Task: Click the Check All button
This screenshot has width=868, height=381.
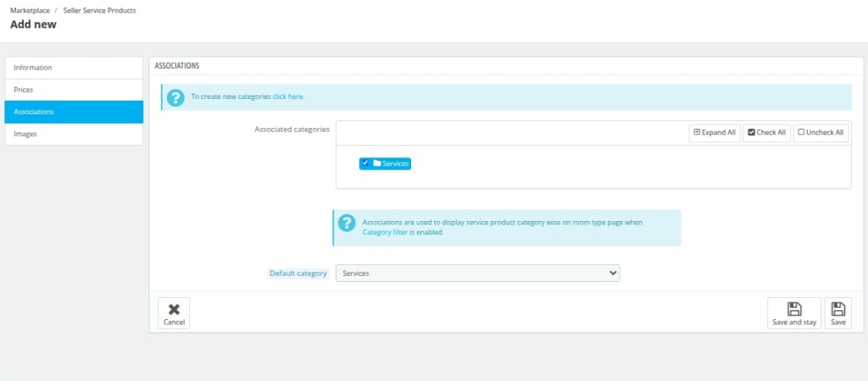Action: click(x=766, y=133)
